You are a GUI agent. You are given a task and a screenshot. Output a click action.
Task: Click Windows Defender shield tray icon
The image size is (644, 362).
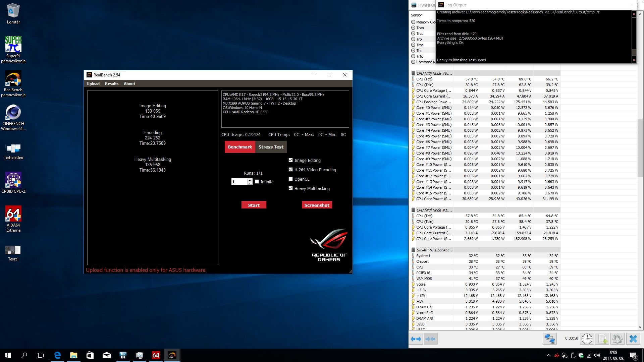[x=581, y=355]
